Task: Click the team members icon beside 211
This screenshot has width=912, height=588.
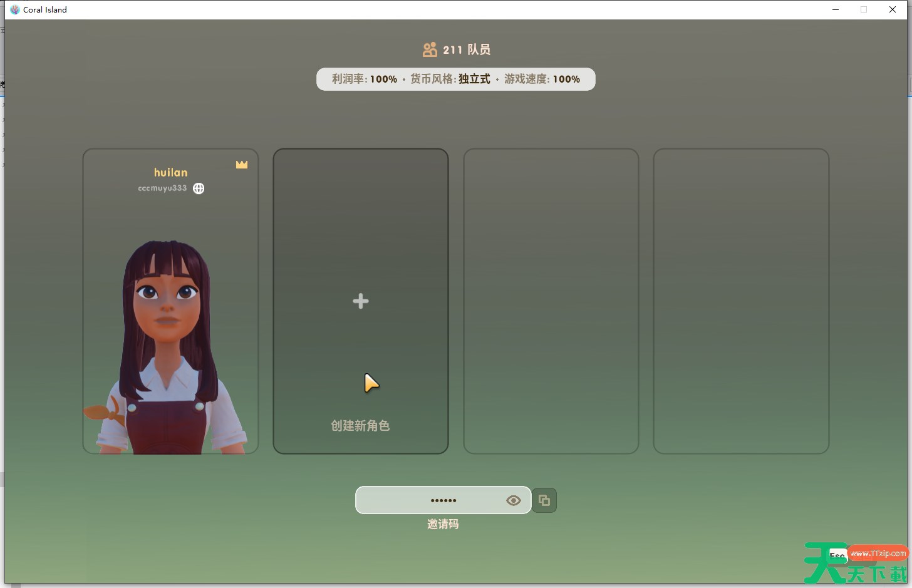Action: tap(430, 49)
